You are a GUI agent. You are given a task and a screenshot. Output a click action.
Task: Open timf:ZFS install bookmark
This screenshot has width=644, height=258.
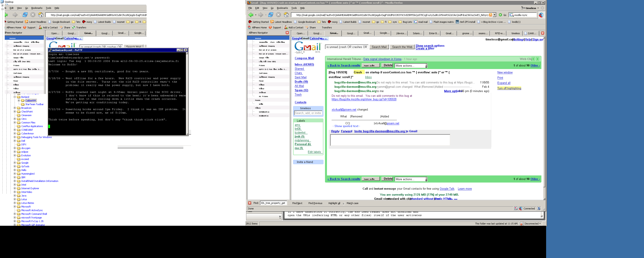point(465,22)
